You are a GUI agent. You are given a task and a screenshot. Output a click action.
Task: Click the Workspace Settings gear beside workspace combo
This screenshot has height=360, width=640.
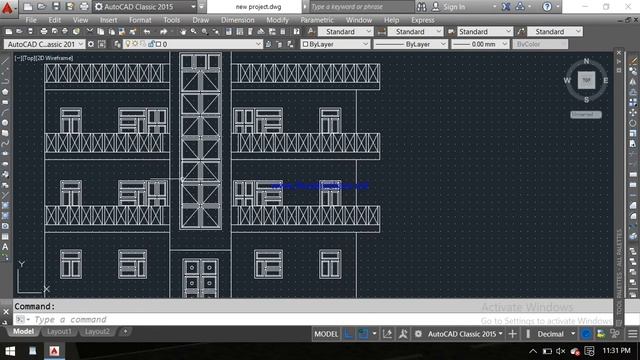pyautogui.click(x=91, y=44)
